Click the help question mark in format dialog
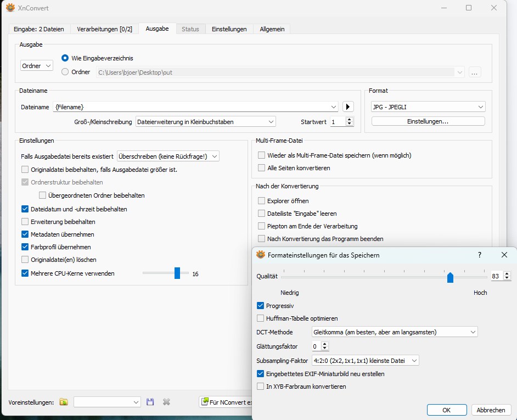This screenshot has height=420, width=517. (x=480, y=255)
